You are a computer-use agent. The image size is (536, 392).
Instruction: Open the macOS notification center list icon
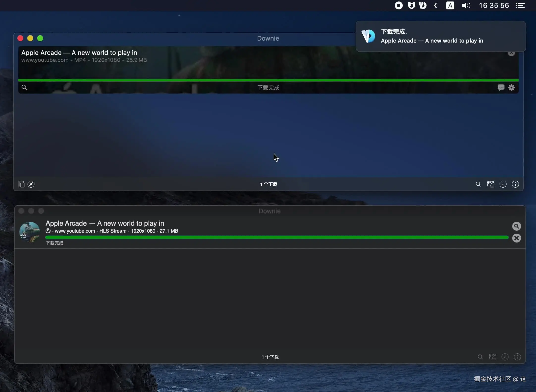pyautogui.click(x=520, y=5)
